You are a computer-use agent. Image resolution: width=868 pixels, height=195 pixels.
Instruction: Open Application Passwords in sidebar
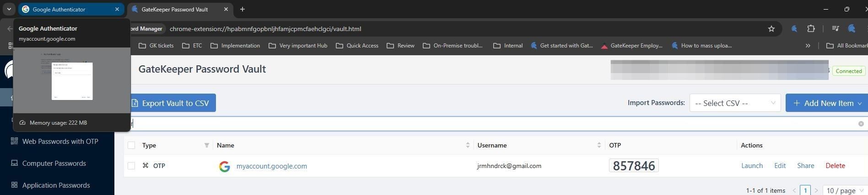[x=56, y=185]
